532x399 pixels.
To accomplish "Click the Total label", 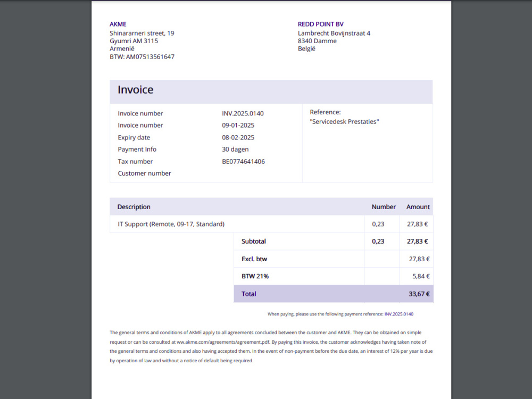I will 248,294.
